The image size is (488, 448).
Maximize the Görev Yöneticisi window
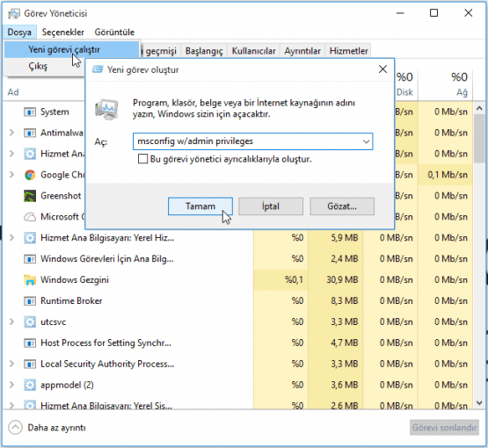coord(433,13)
